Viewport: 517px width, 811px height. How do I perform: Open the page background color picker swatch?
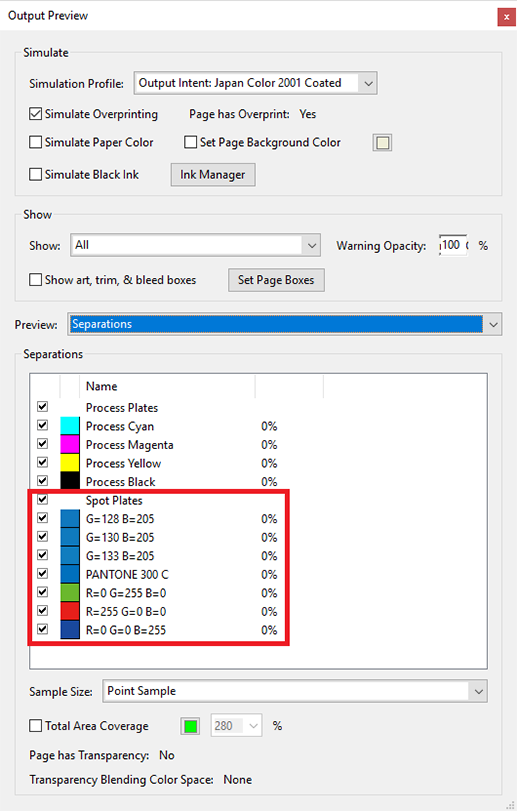click(382, 143)
